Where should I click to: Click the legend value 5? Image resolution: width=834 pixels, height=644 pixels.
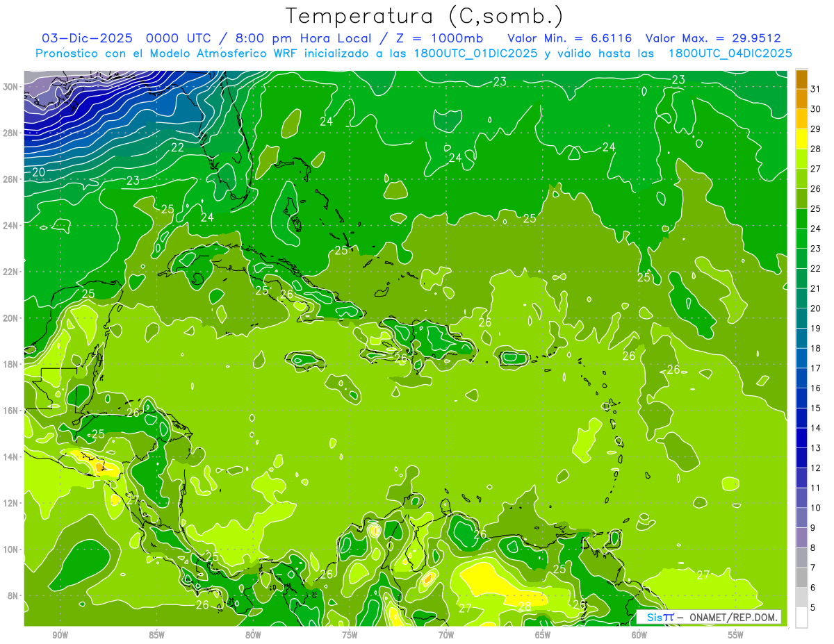pos(813,608)
